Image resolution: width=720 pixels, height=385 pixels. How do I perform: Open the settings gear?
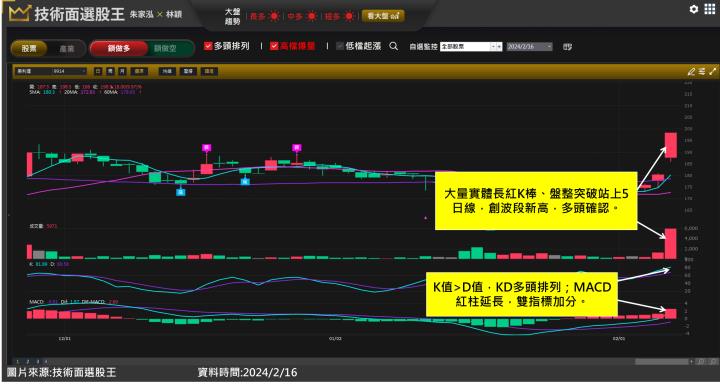[694, 9]
